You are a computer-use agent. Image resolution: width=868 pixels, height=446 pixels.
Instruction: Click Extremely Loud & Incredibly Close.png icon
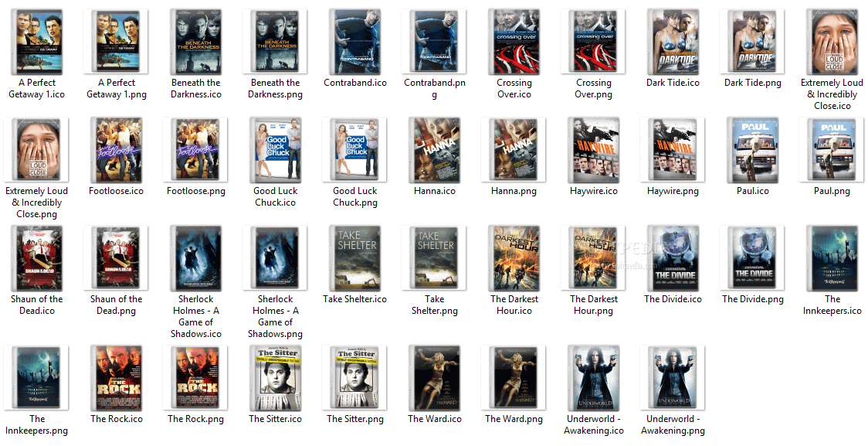36,150
